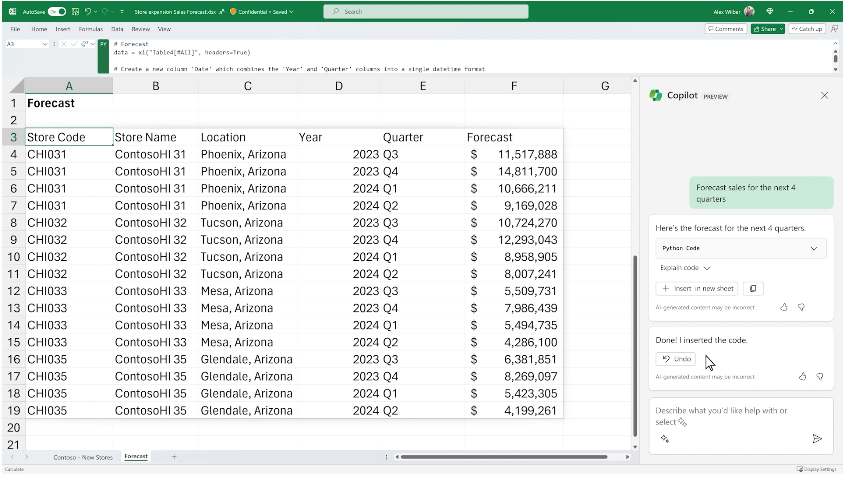Image resolution: width=844 pixels, height=477 pixels.
Task: Click Insert in new sheet button
Action: (697, 289)
